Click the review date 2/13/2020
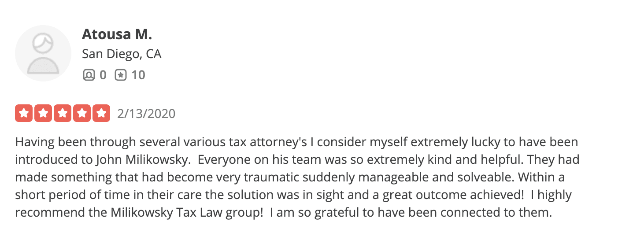The image size is (644, 229). click(146, 114)
